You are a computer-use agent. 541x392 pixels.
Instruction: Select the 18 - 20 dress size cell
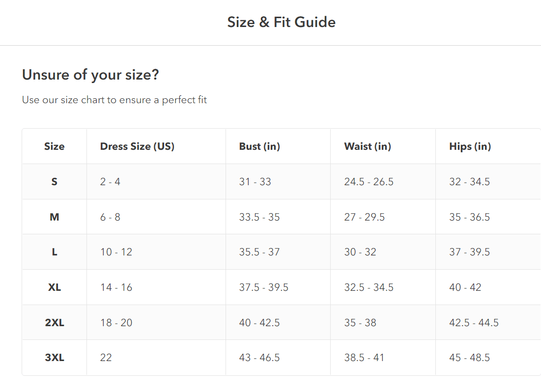click(116, 323)
